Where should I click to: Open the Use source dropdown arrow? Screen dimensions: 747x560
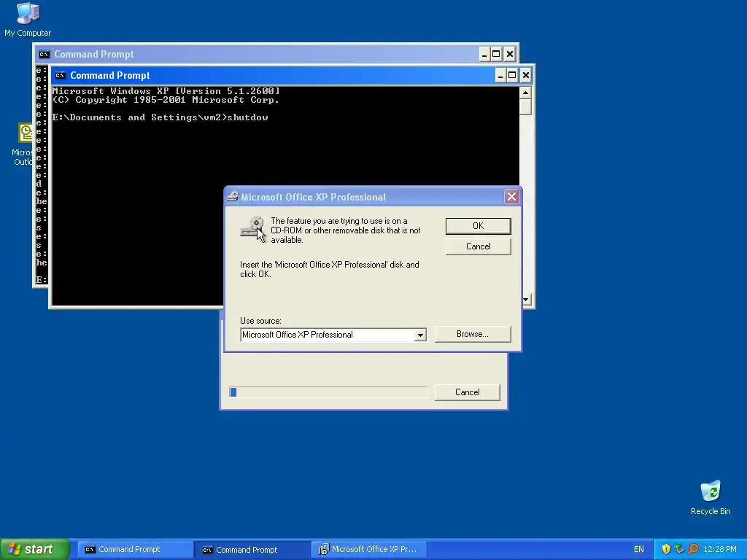[x=419, y=335]
